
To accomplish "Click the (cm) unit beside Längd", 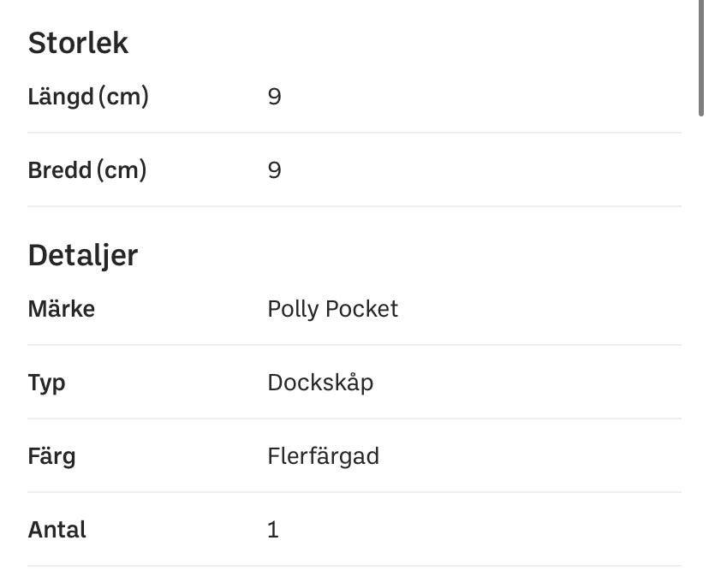I will 124,97.
